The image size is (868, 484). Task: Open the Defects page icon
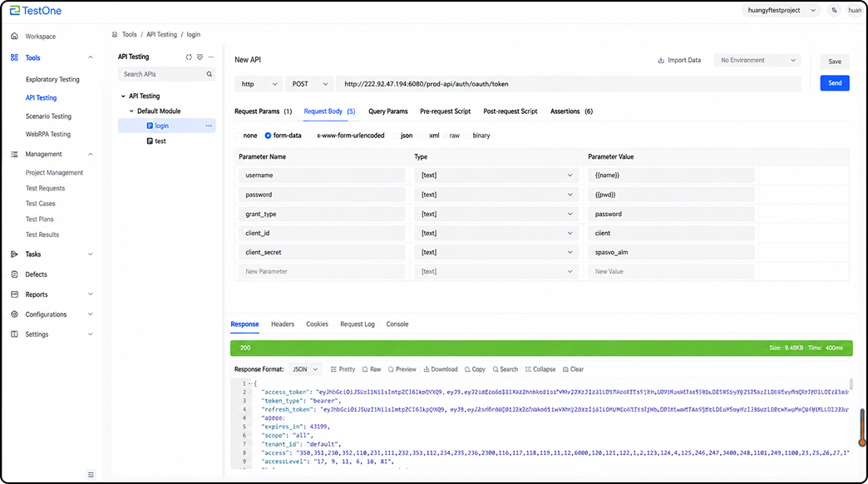coord(14,274)
